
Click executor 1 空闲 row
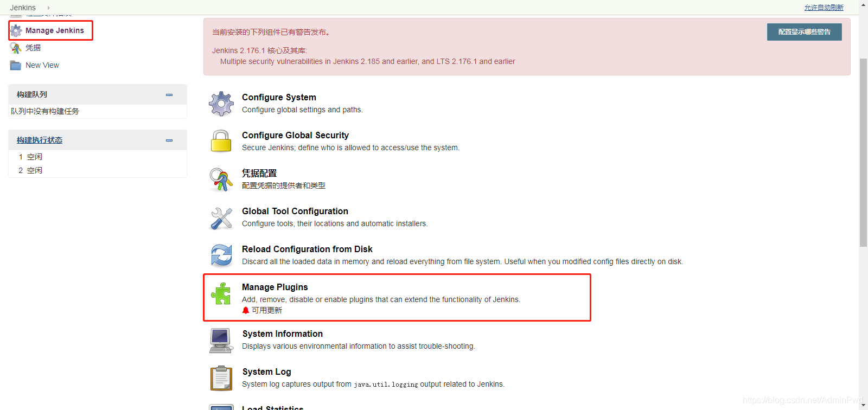click(x=98, y=157)
